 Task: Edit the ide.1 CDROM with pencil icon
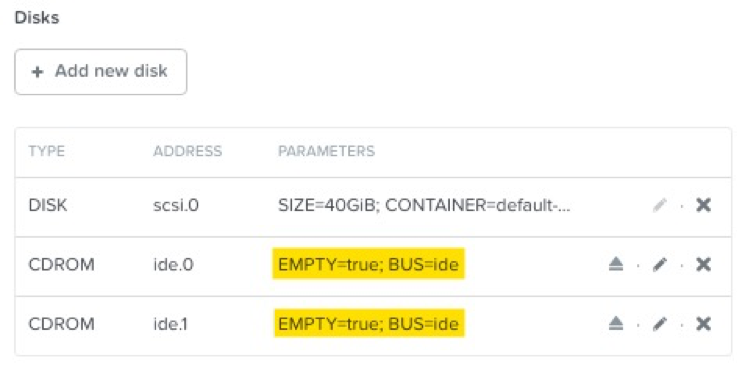(x=659, y=324)
